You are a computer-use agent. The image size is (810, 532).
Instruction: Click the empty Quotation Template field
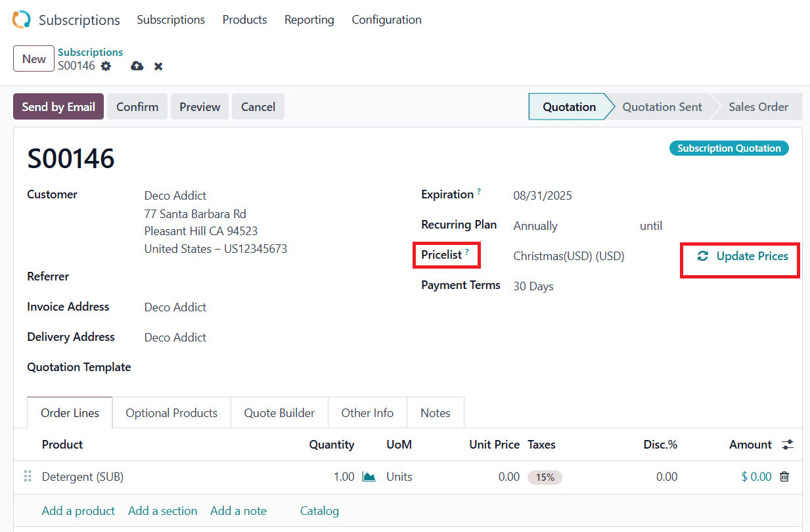click(x=269, y=368)
